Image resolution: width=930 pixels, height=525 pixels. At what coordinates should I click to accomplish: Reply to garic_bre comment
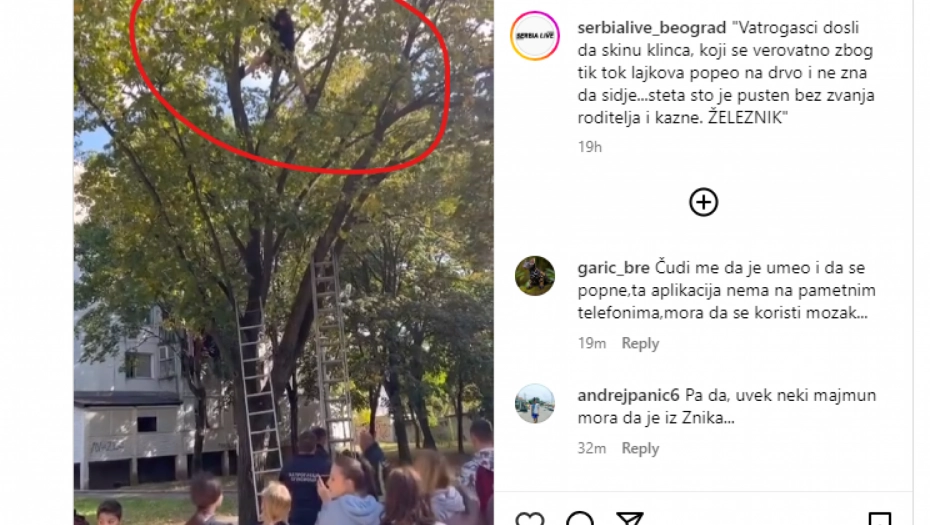coord(640,343)
